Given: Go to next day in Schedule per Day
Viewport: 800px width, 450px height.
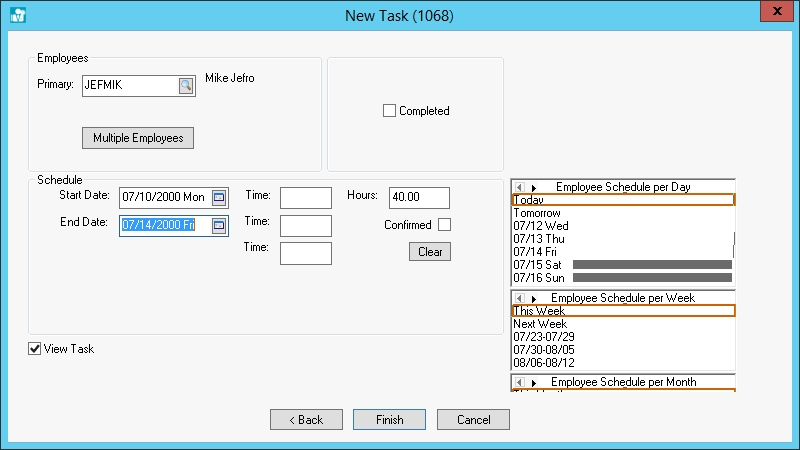Looking at the screenshot, I should pyautogui.click(x=534, y=187).
